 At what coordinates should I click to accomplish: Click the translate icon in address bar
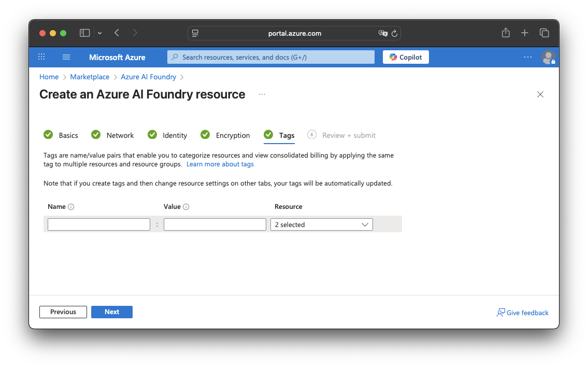(x=383, y=33)
